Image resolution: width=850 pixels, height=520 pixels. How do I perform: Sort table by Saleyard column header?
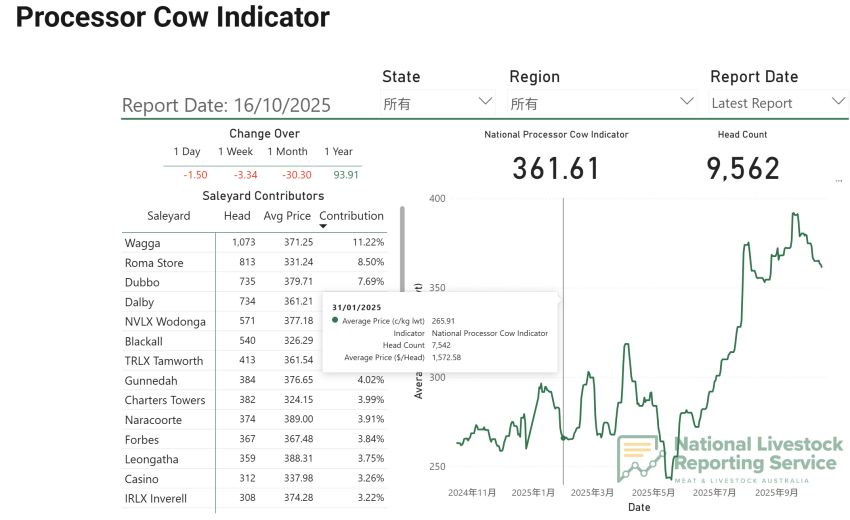tap(168, 216)
